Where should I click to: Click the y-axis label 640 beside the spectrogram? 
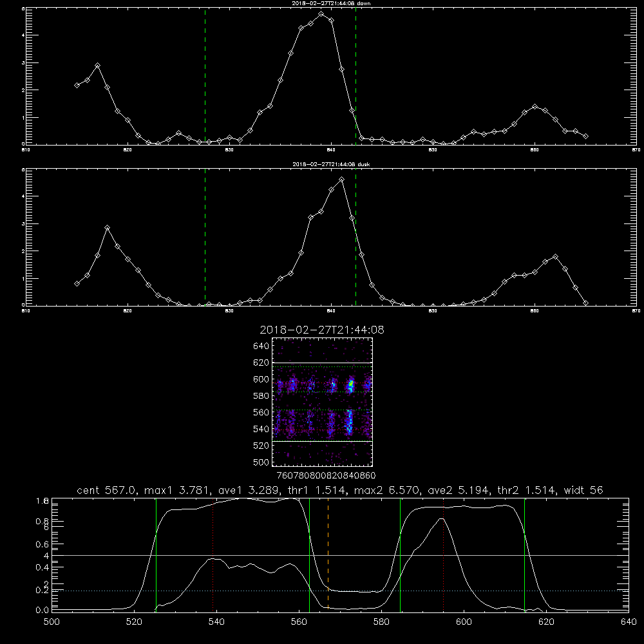(261, 346)
